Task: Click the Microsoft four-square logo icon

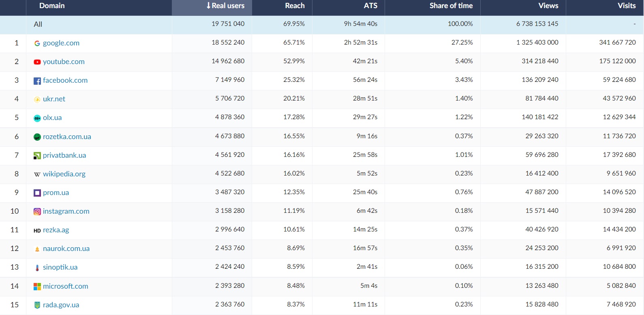Action: pos(37,287)
